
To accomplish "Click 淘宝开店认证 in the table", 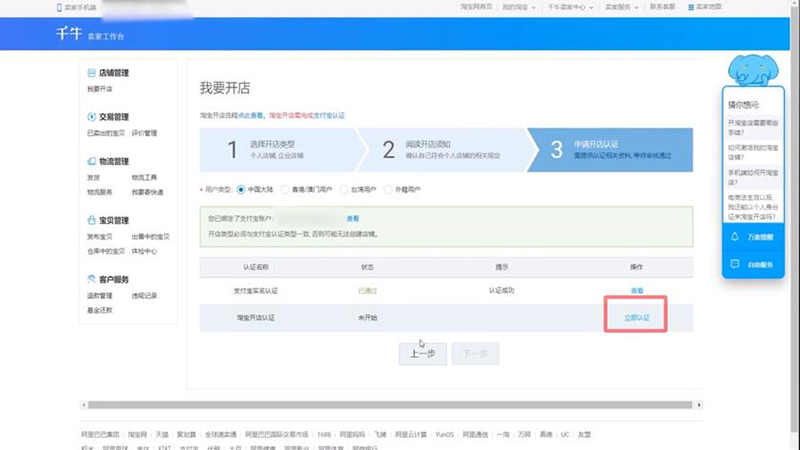I will 256,317.
